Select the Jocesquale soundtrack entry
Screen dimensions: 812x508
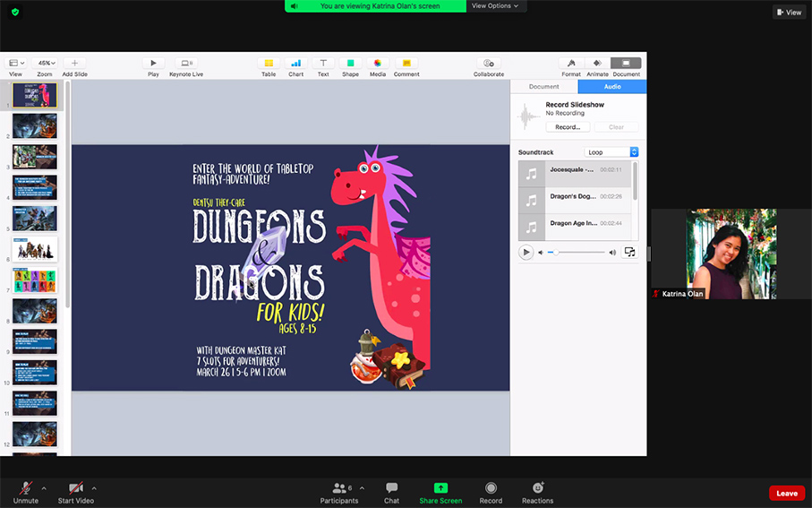[x=575, y=174]
